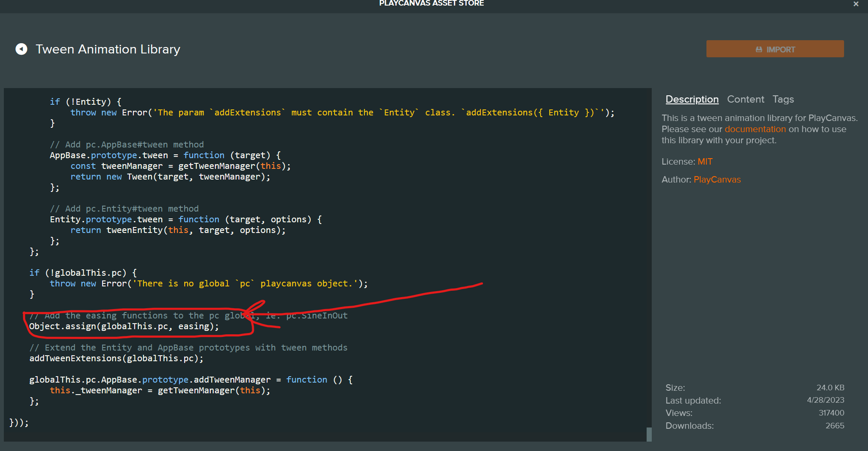
Task: Click the 'Size:' label
Action: click(675, 388)
